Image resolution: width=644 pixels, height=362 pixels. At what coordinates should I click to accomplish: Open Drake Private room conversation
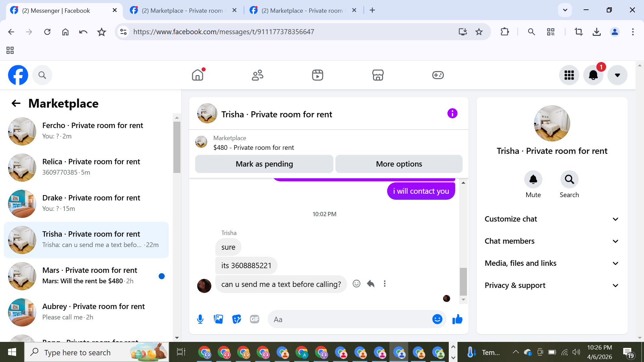(86, 204)
